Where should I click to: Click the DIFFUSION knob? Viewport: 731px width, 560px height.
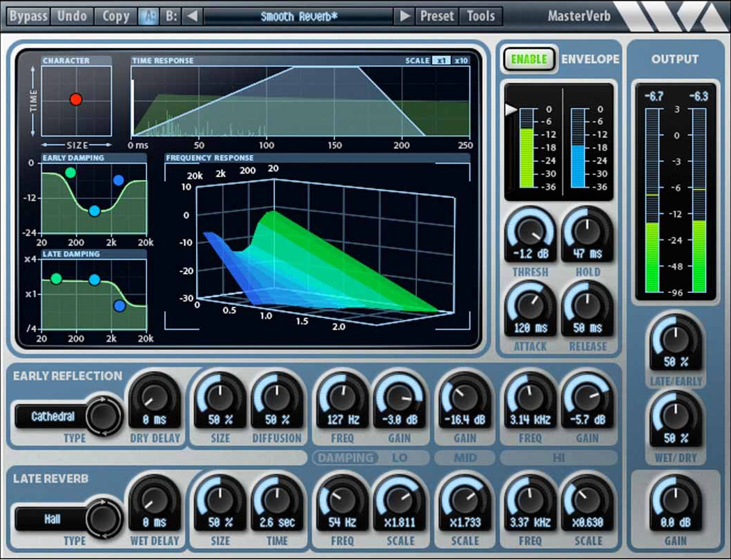277,398
